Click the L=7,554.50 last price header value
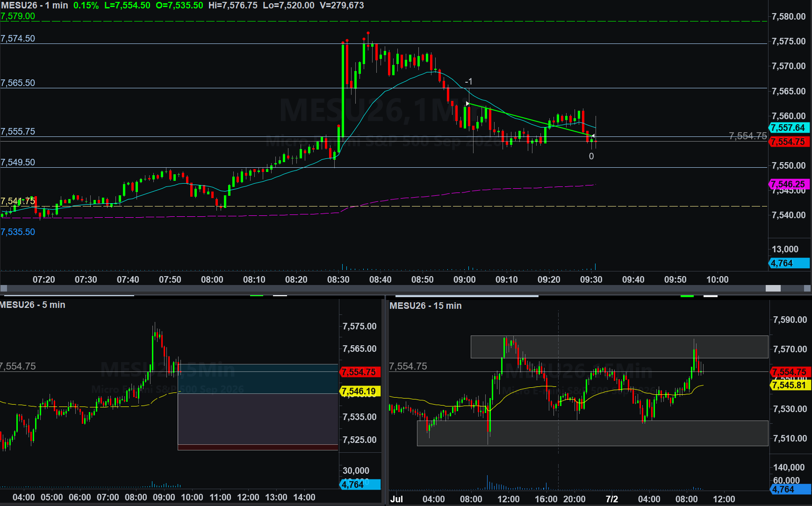 (x=127, y=6)
